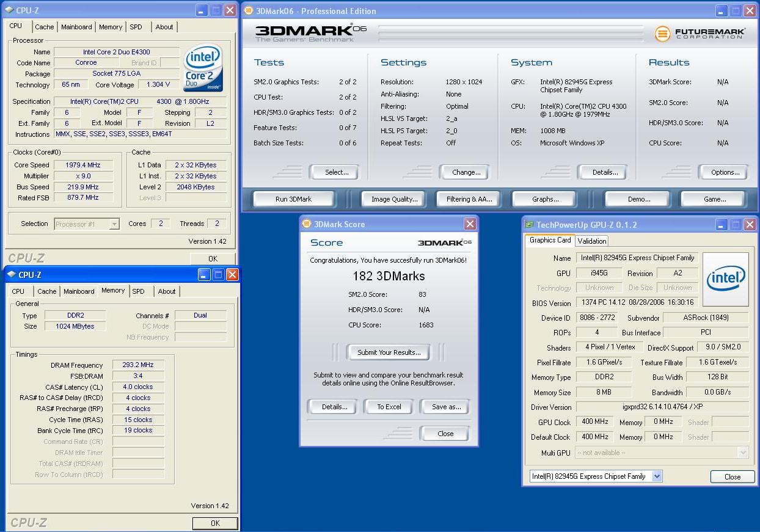
Task: Open Image Quality settings
Action: point(395,199)
